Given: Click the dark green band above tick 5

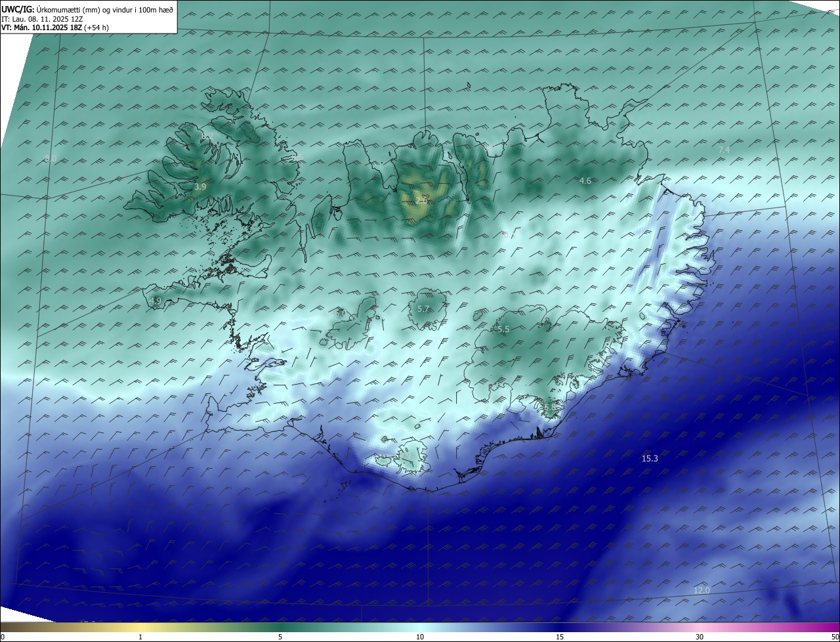Looking at the screenshot, I should (x=280, y=627).
